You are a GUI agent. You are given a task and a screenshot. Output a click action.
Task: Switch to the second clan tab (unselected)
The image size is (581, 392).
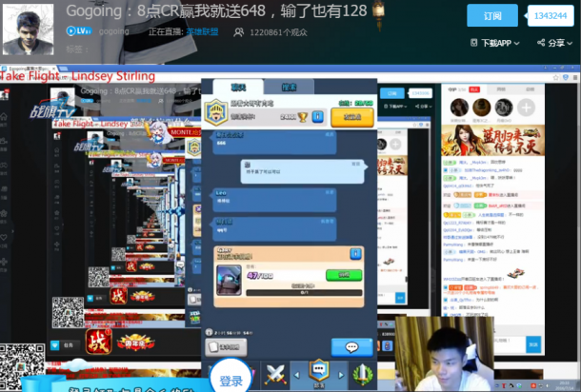coord(289,88)
